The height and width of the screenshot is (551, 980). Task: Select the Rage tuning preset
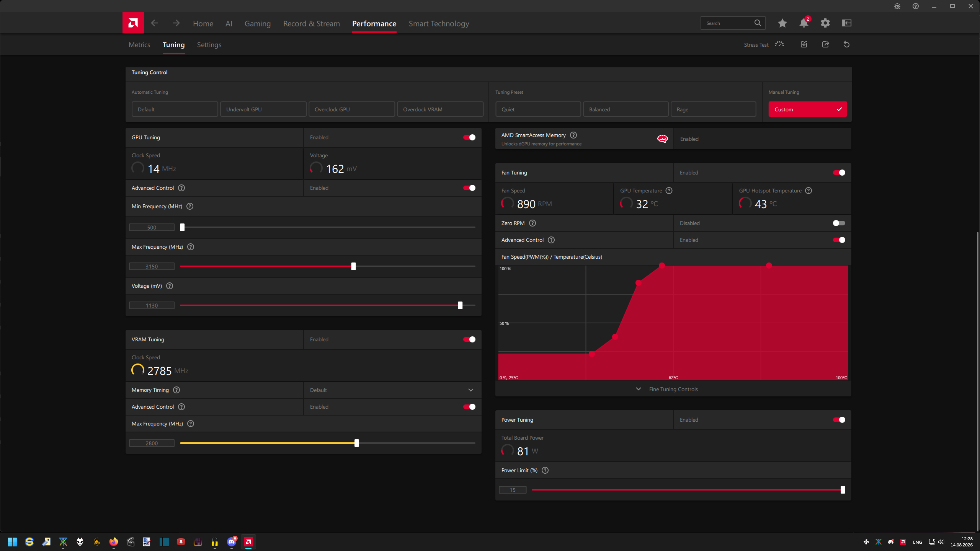(x=713, y=109)
